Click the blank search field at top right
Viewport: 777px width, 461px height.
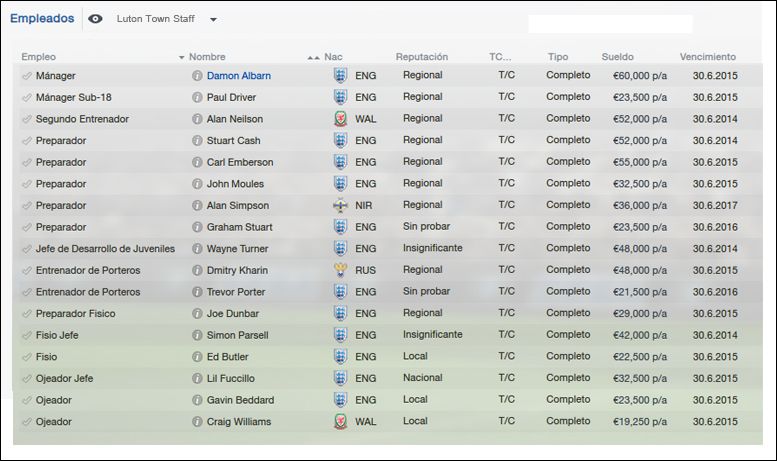tap(610, 24)
